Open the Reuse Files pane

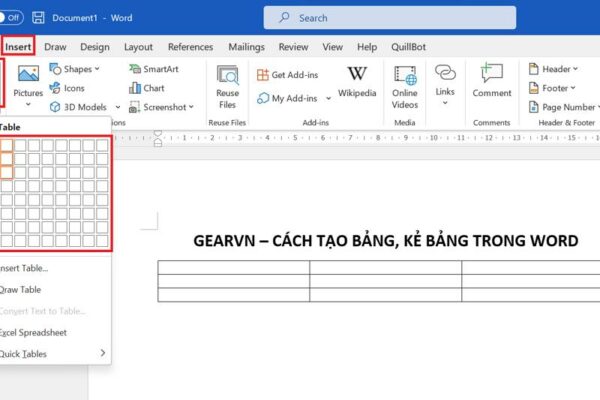click(x=227, y=87)
